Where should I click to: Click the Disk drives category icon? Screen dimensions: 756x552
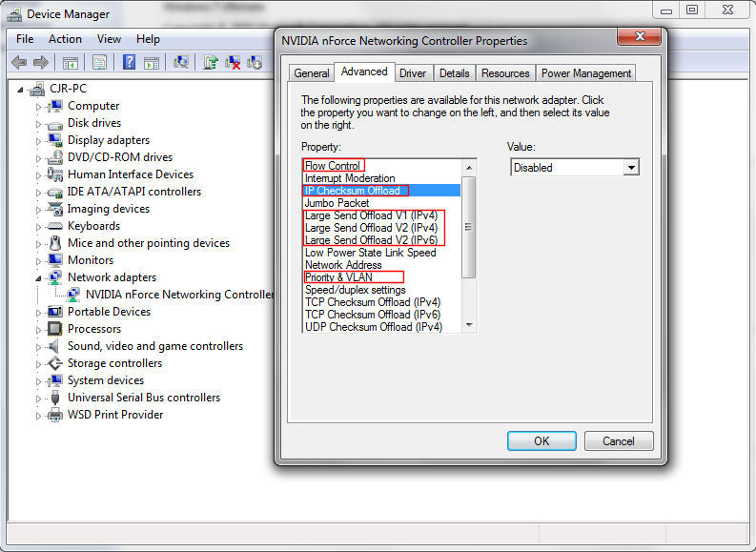55,124
